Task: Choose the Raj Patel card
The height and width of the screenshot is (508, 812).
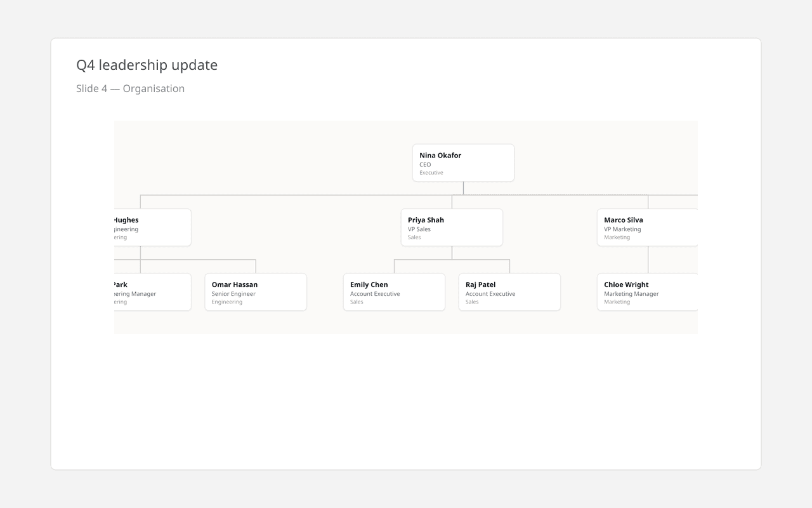Action: (x=509, y=293)
